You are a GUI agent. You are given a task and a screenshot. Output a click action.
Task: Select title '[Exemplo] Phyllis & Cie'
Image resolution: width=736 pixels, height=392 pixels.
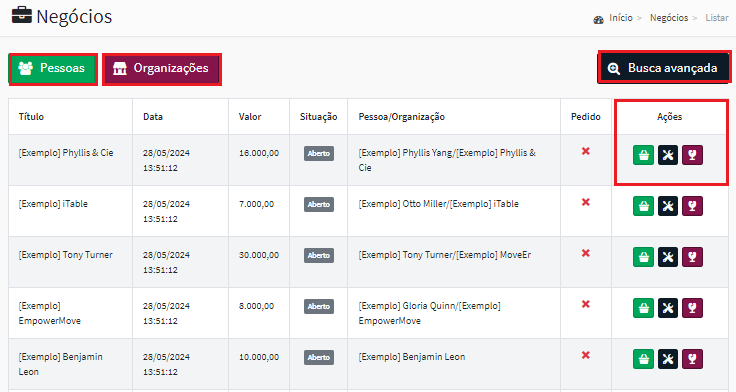pyautogui.click(x=66, y=153)
